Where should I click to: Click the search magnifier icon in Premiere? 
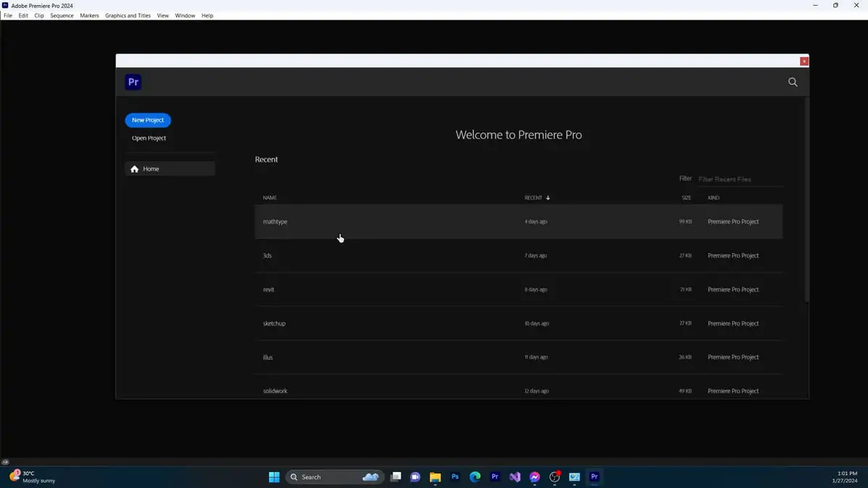pos(793,82)
